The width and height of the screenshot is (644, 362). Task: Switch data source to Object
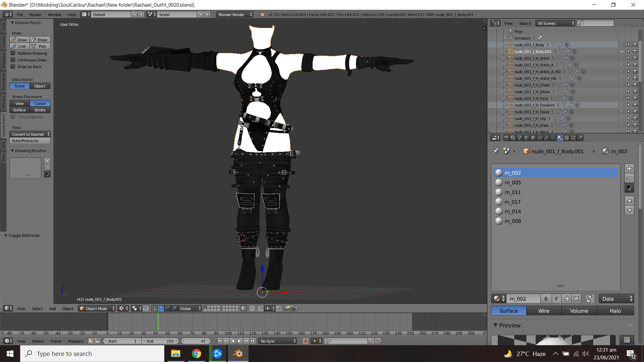pos(40,86)
